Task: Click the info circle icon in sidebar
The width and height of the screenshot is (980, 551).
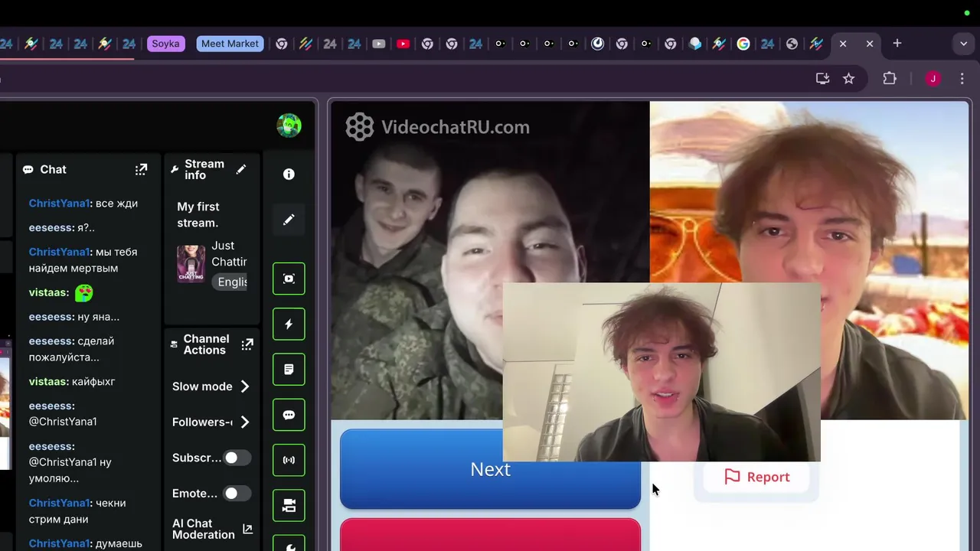Action: (x=289, y=174)
